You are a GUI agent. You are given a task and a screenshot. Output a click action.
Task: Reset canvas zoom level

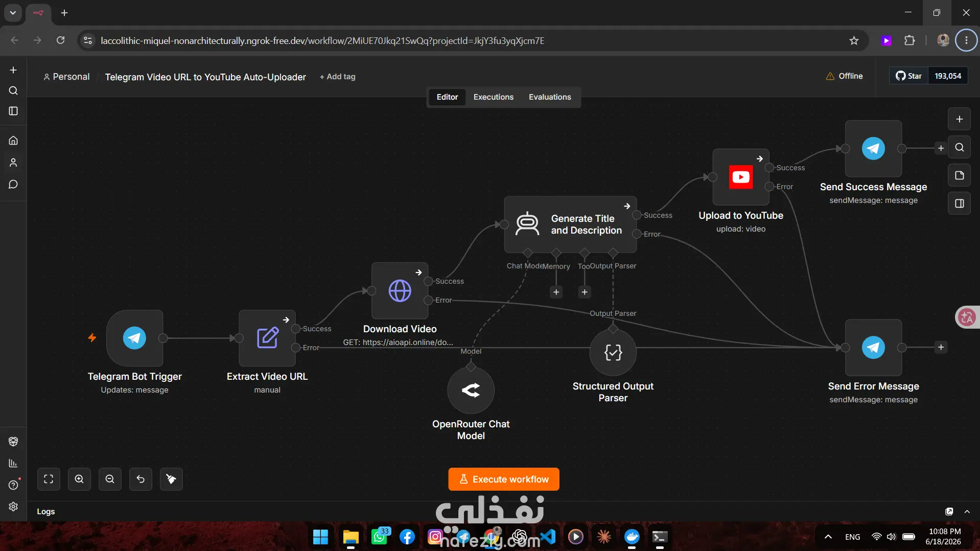point(141,479)
